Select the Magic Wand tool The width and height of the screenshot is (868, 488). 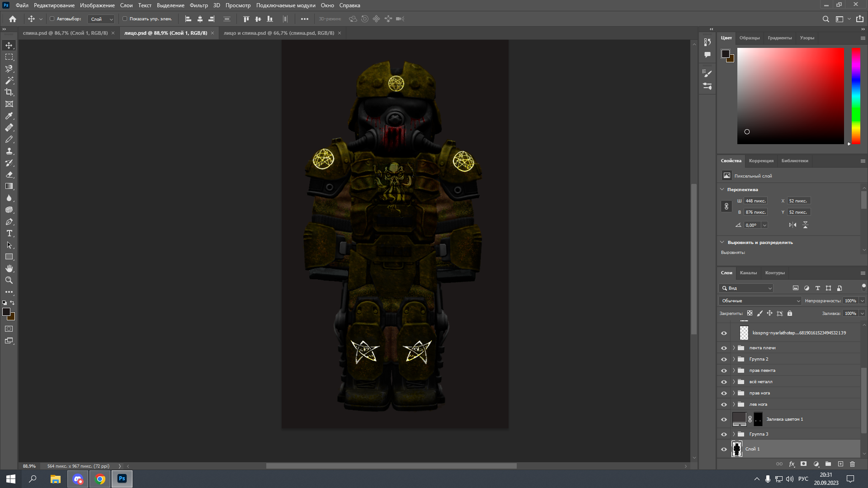(9, 80)
